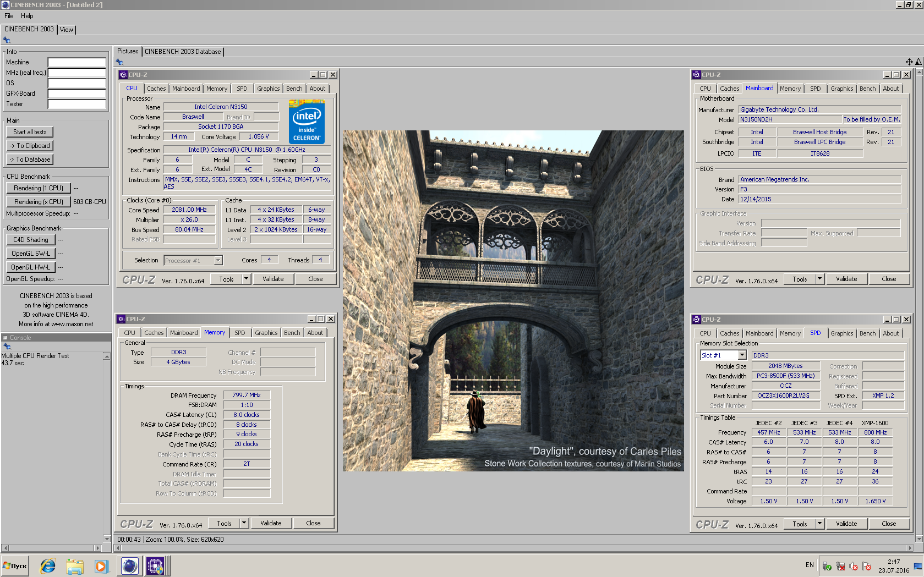Open Tools dropdown arrow in SPD window

tap(819, 524)
